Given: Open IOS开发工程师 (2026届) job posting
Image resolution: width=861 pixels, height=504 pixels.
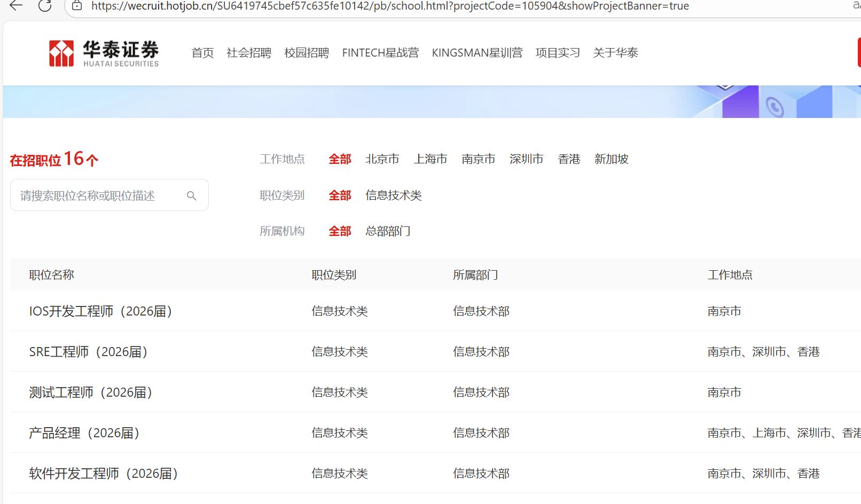Looking at the screenshot, I should pos(100,311).
